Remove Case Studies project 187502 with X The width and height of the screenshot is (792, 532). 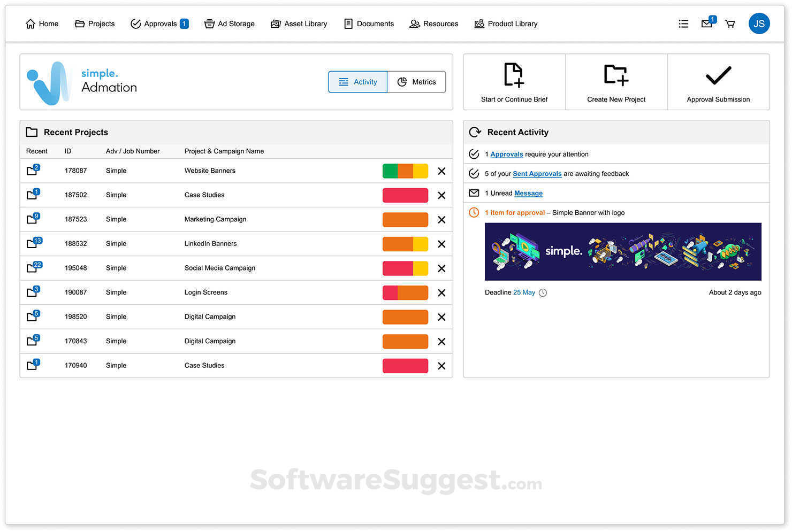point(441,195)
